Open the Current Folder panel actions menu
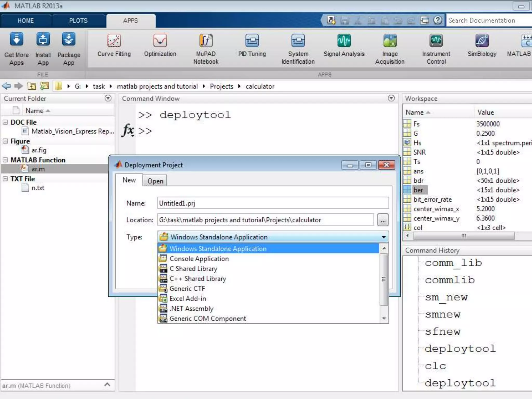532x399 pixels. [x=108, y=98]
